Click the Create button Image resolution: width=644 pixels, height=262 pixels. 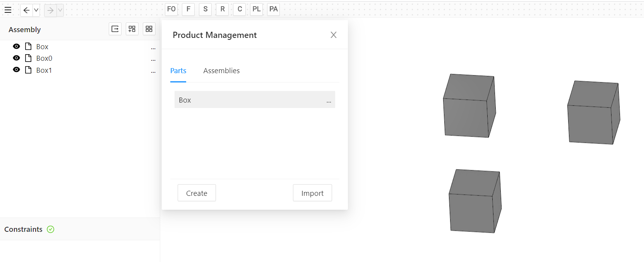point(197,193)
